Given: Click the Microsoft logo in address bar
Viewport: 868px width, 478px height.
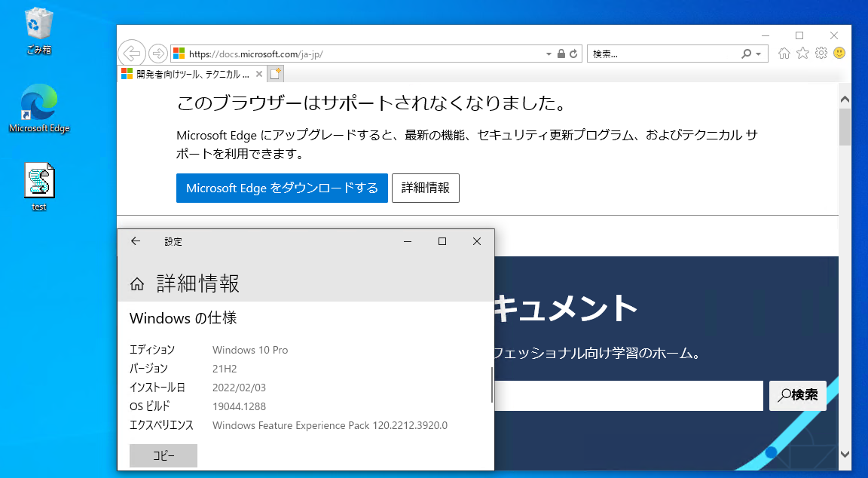Looking at the screenshot, I should pos(179,54).
